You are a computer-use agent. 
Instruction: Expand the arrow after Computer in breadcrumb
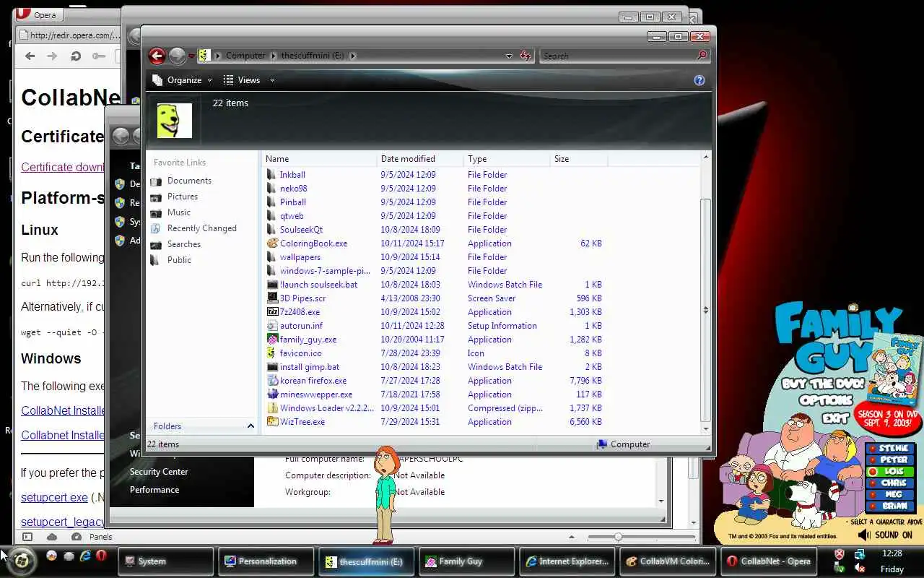coord(273,56)
